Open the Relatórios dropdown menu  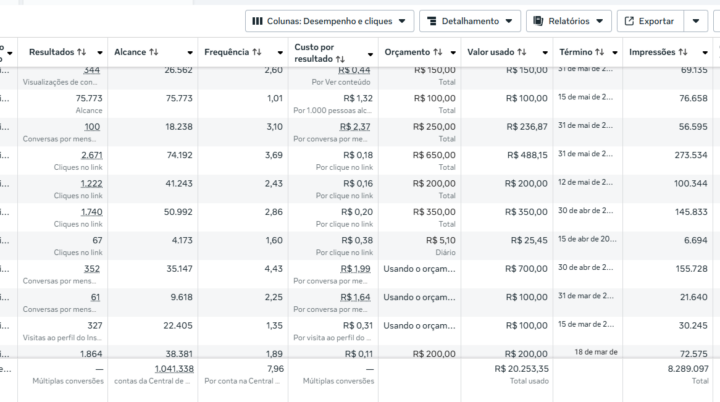(x=568, y=21)
